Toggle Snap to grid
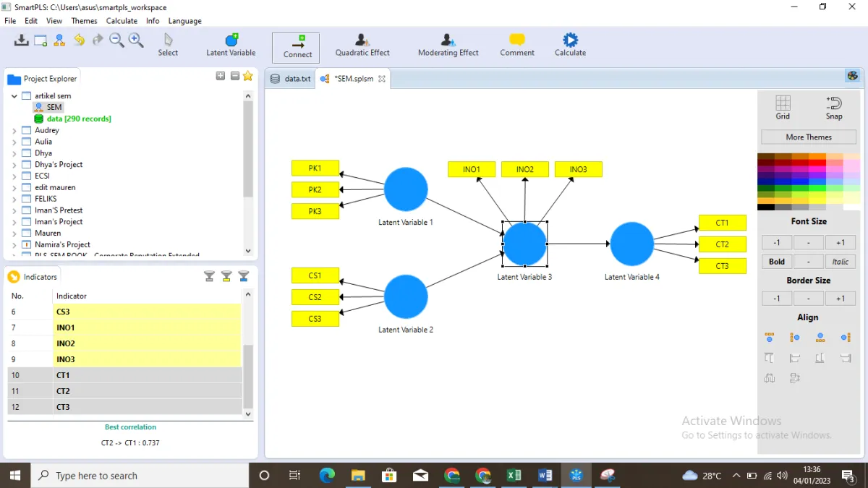The height and width of the screenshot is (488, 868). point(834,107)
